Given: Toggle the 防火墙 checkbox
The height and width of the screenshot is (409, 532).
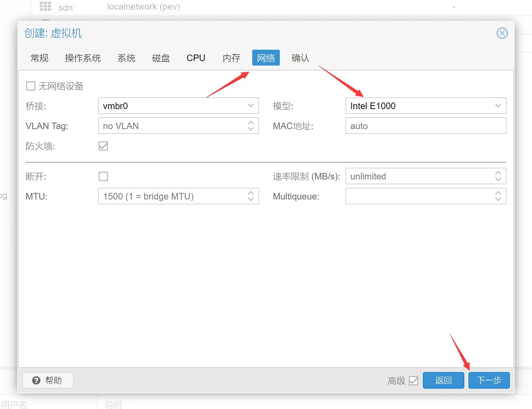Looking at the screenshot, I should (x=103, y=146).
